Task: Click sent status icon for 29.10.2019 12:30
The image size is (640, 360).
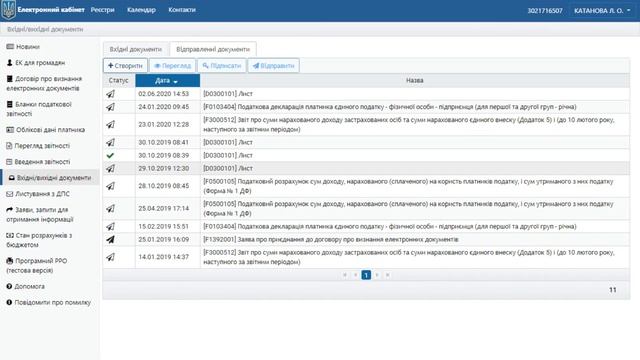Action: (x=110, y=168)
